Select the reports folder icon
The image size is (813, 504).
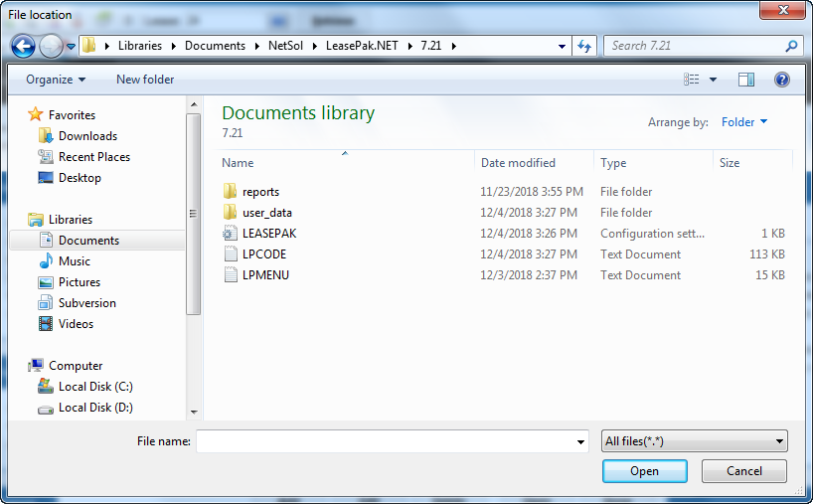tap(231, 191)
